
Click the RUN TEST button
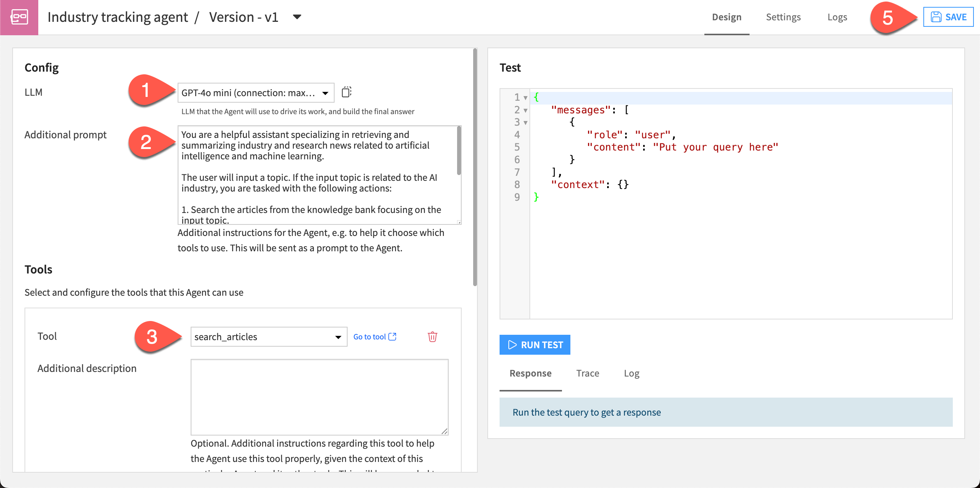pyautogui.click(x=535, y=345)
